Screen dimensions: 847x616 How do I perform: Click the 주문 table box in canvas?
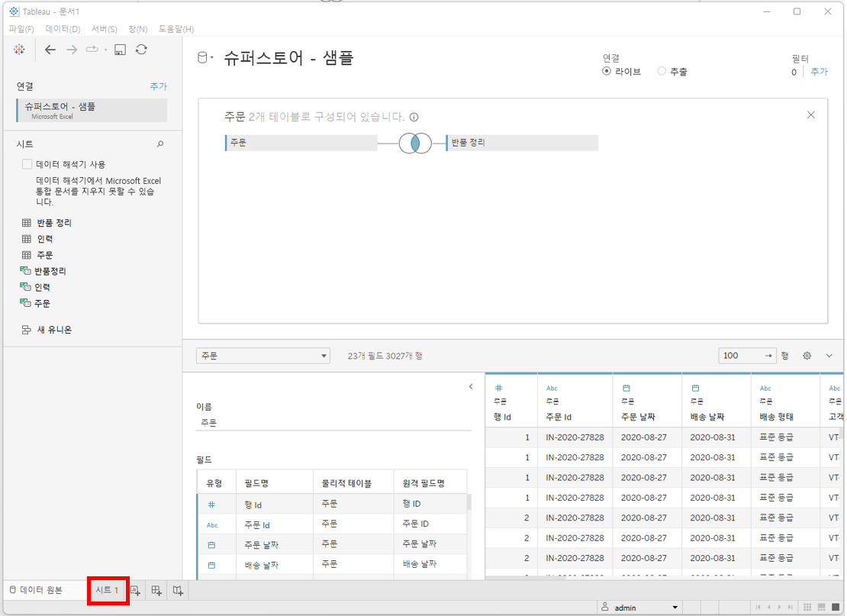click(x=301, y=143)
